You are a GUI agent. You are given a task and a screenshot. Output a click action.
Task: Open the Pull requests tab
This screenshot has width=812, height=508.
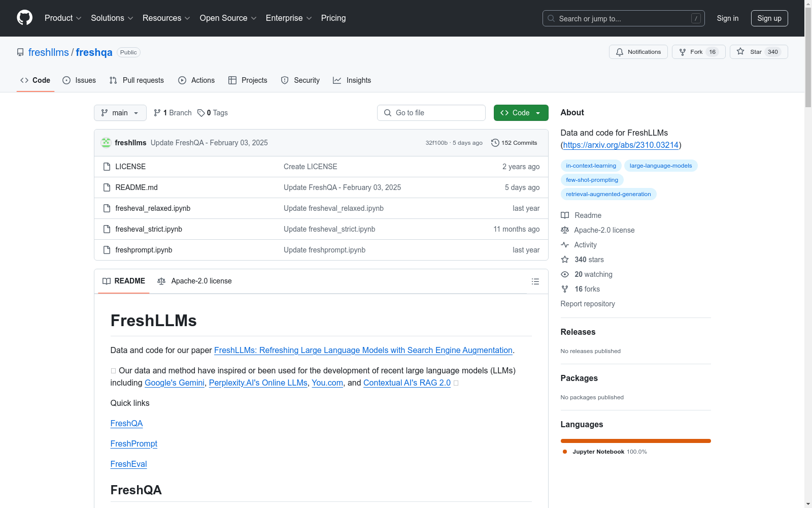point(137,80)
